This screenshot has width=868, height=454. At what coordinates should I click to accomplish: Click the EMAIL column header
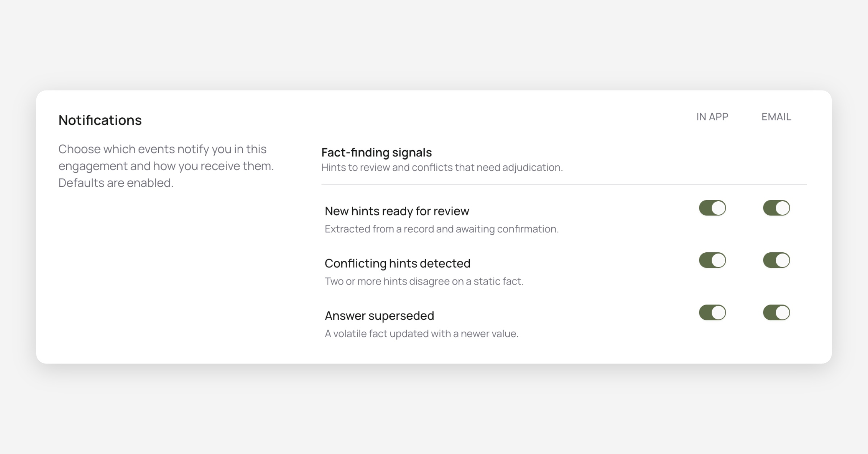point(776,117)
